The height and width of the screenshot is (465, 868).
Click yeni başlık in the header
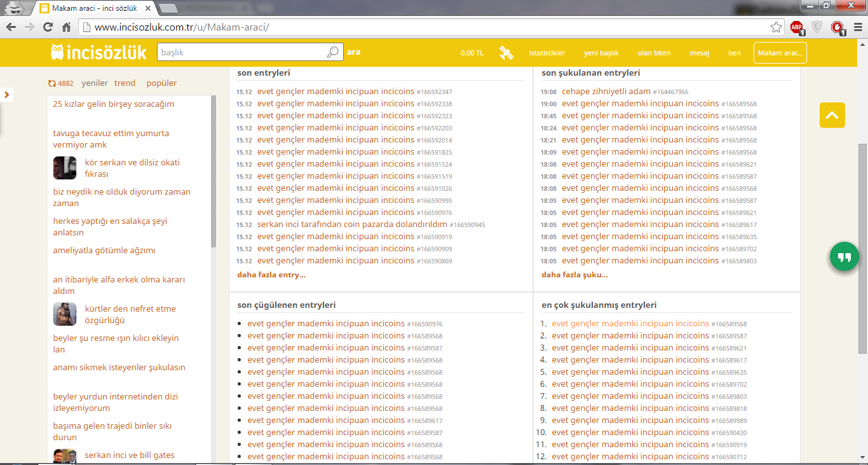click(601, 53)
